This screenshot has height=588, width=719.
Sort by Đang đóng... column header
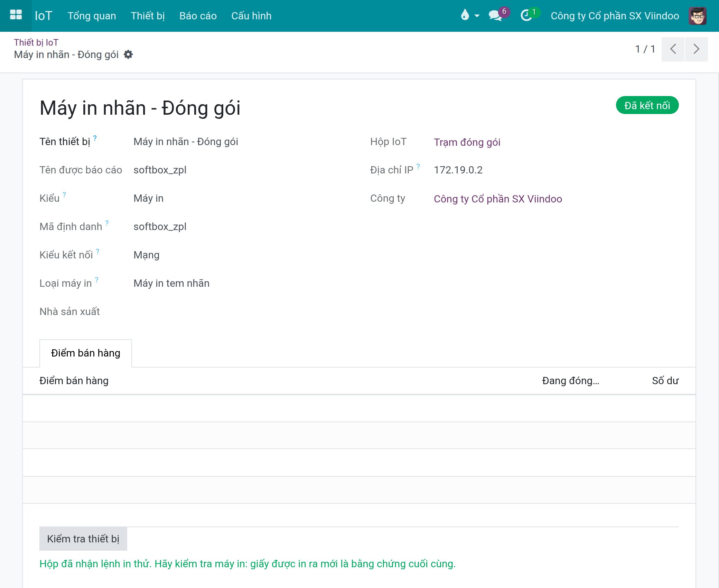(570, 381)
